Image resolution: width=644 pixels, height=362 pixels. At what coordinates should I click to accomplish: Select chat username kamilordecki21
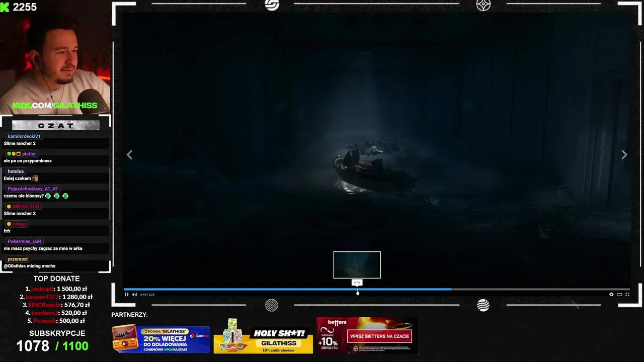click(x=24, y=136)
